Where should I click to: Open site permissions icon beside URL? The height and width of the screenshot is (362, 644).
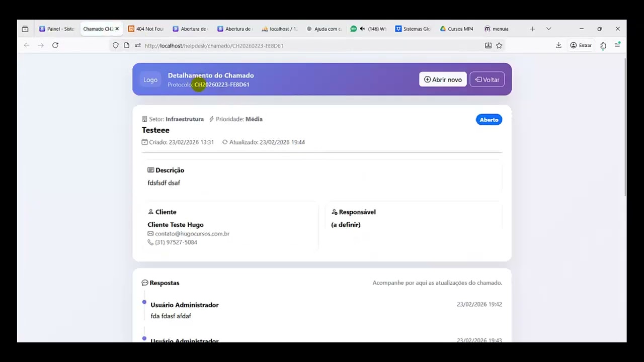(138, 45)
